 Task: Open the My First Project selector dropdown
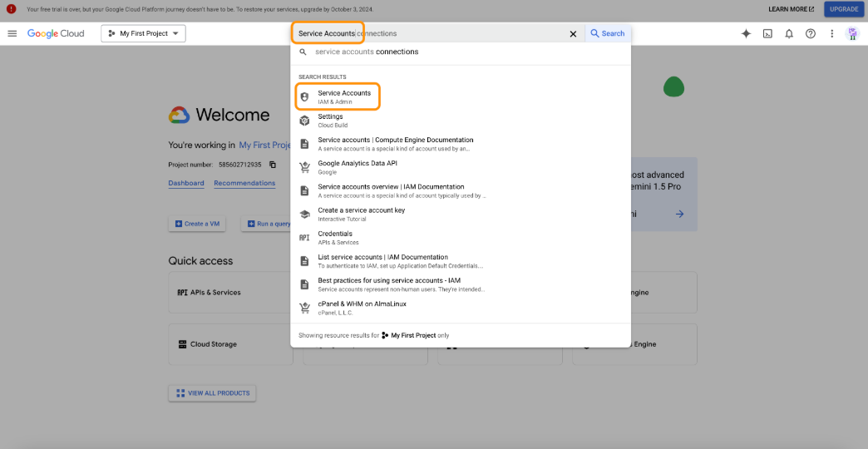click(143, 34)
